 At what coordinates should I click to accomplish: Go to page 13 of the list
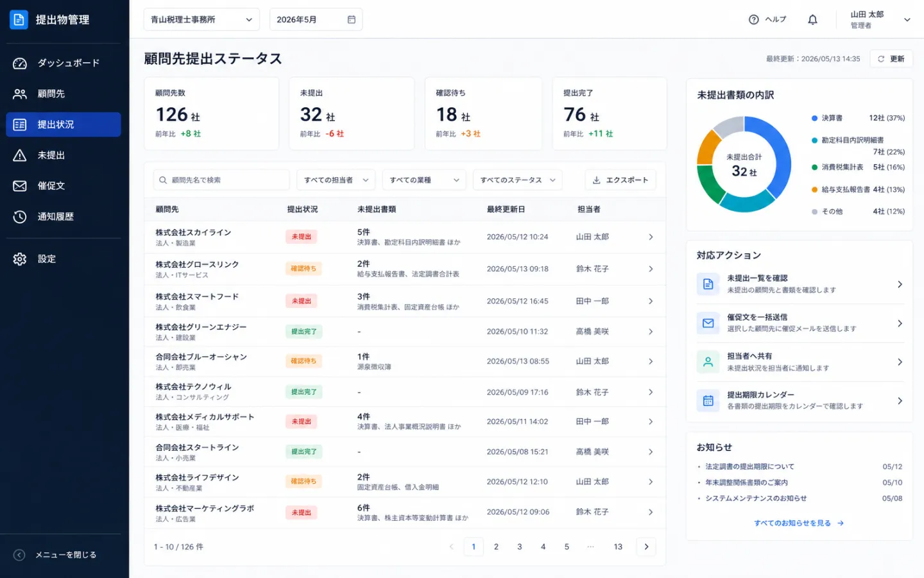[x=618, y=547]
